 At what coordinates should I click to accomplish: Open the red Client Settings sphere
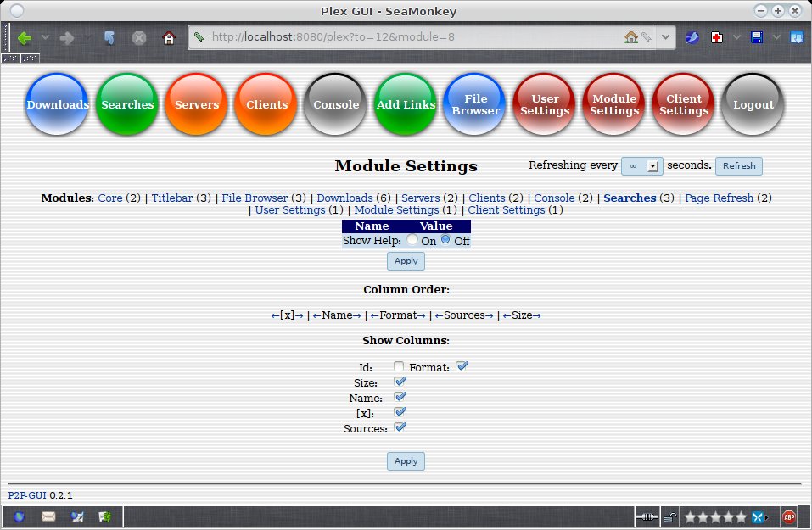point(683,104)
